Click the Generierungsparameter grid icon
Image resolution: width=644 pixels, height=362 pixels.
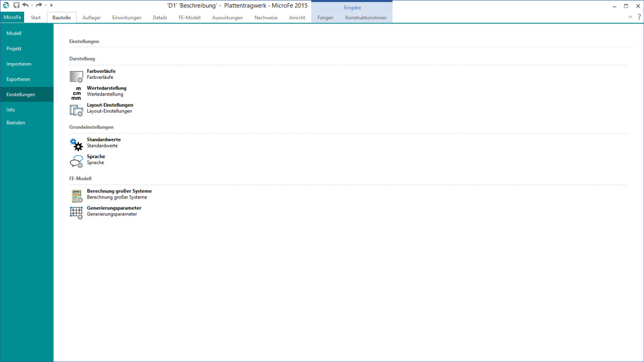click(76, 212)
